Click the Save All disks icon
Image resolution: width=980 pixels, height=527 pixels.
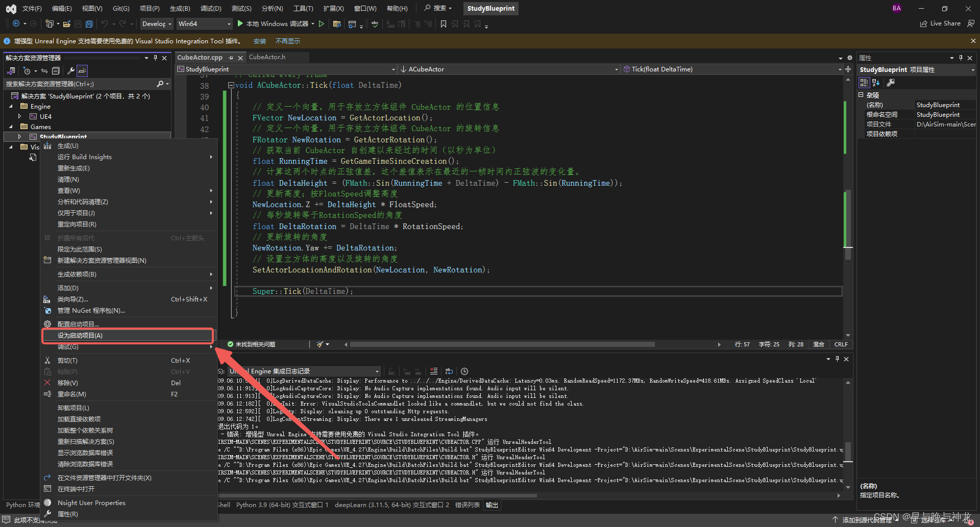89,23
